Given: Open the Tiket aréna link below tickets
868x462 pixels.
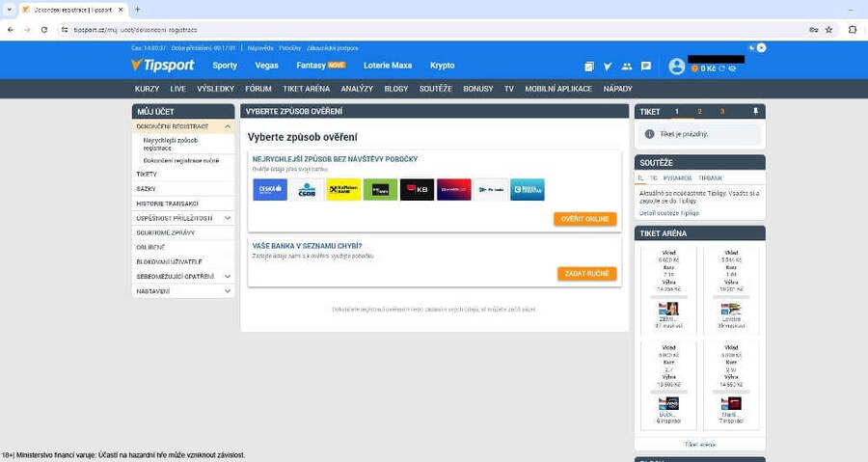Looking at the screenshot, I should [700, 445].
